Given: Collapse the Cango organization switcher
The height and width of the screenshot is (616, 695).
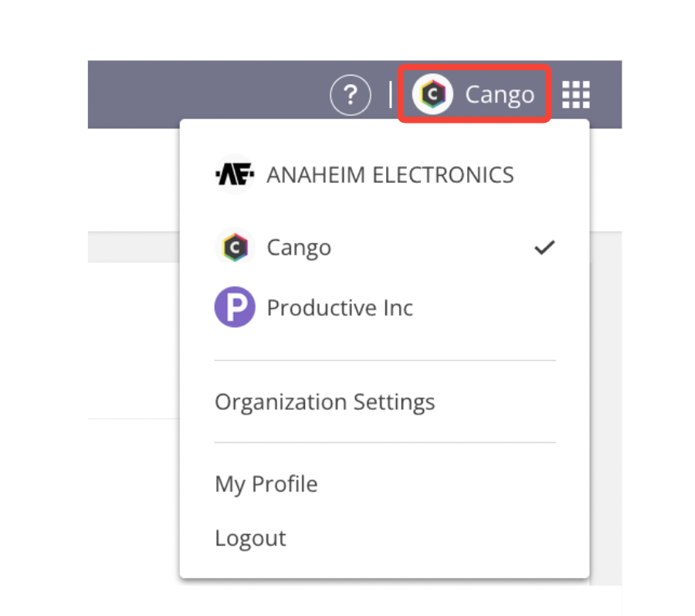Looking at the screenshot, I should (x=473, y=94).
